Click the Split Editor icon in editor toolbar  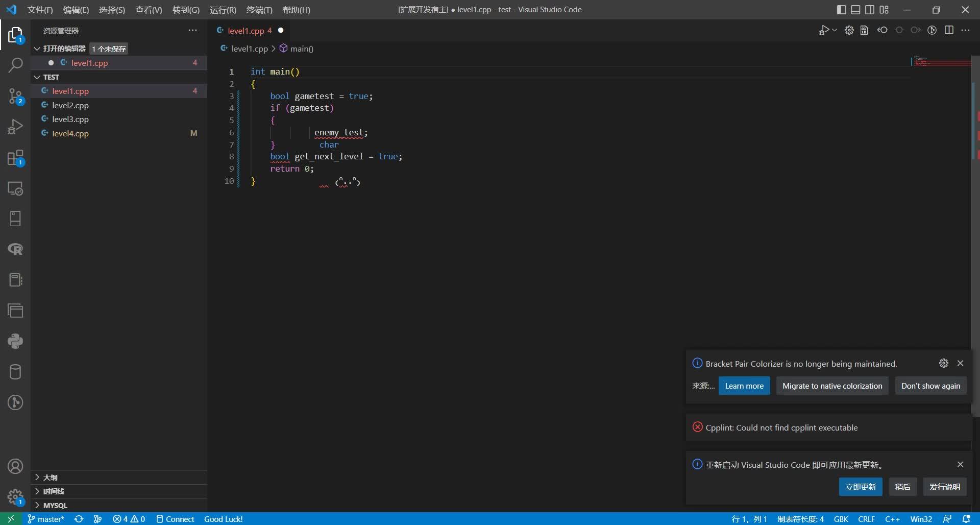tap(949, 30)
